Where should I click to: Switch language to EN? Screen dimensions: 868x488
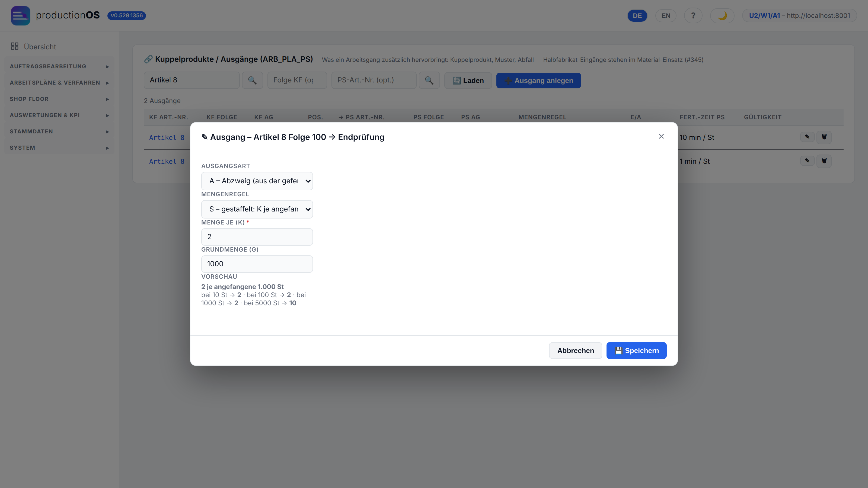coord(665,15)
